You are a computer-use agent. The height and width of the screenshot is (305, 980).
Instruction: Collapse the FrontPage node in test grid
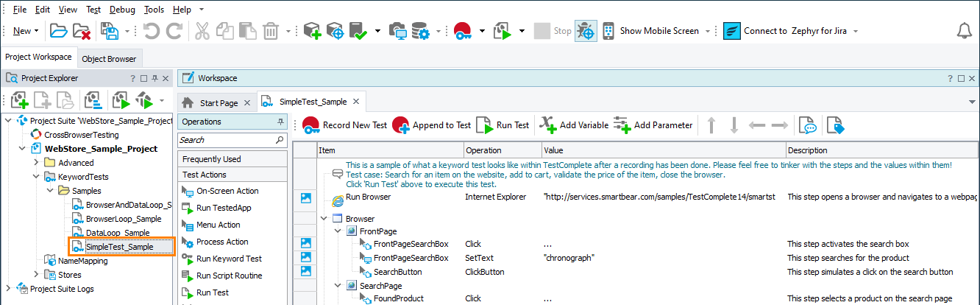[x=338, y=232]
